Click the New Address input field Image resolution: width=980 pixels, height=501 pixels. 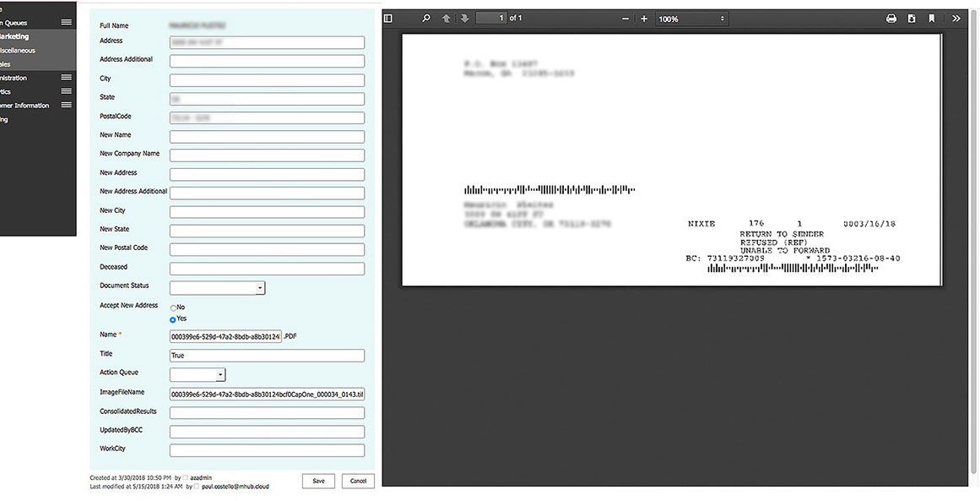pos(267,174)
